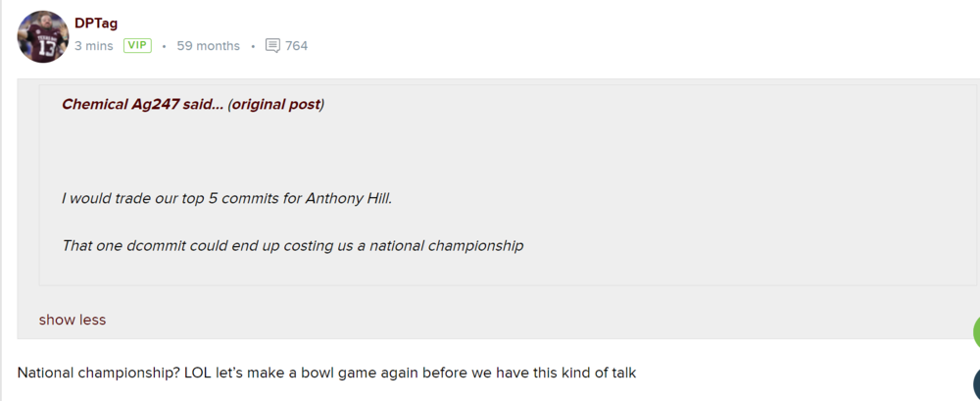
Task: Collapse the quote with "show less"
Action: [73, 320]
